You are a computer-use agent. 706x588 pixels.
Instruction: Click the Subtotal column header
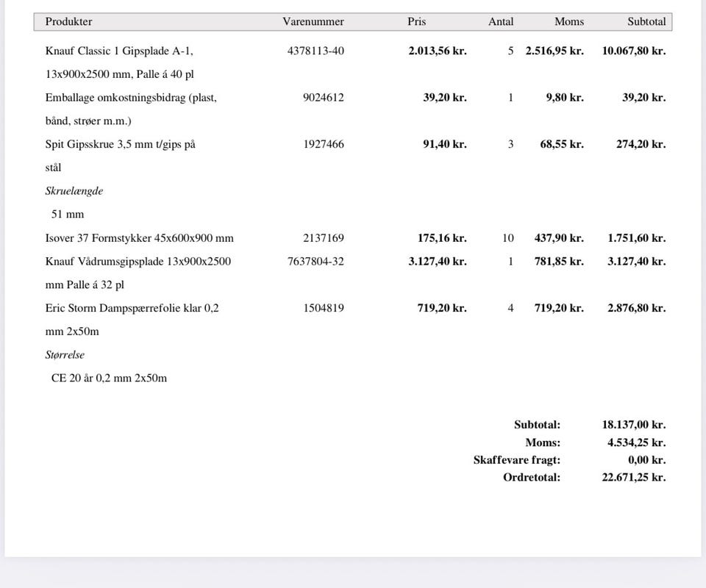646,21
